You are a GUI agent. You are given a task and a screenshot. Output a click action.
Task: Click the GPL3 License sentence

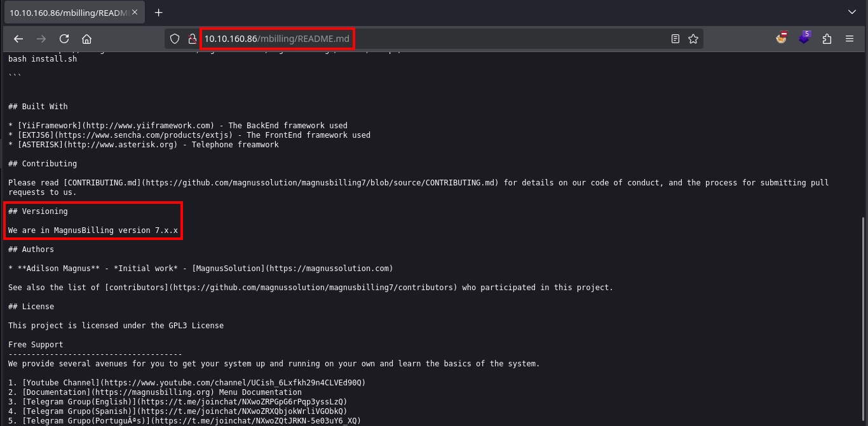(x=116, y=326)
